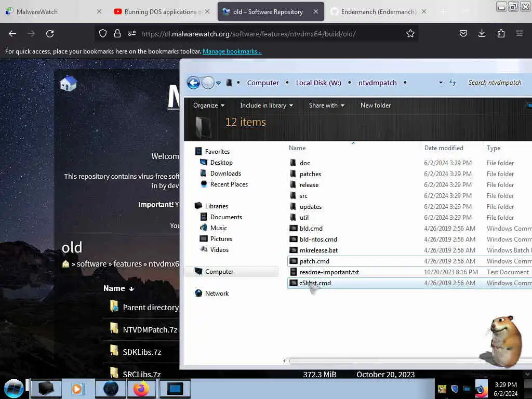
Task: Sort by the Name column header
Action: click(297, 148)
